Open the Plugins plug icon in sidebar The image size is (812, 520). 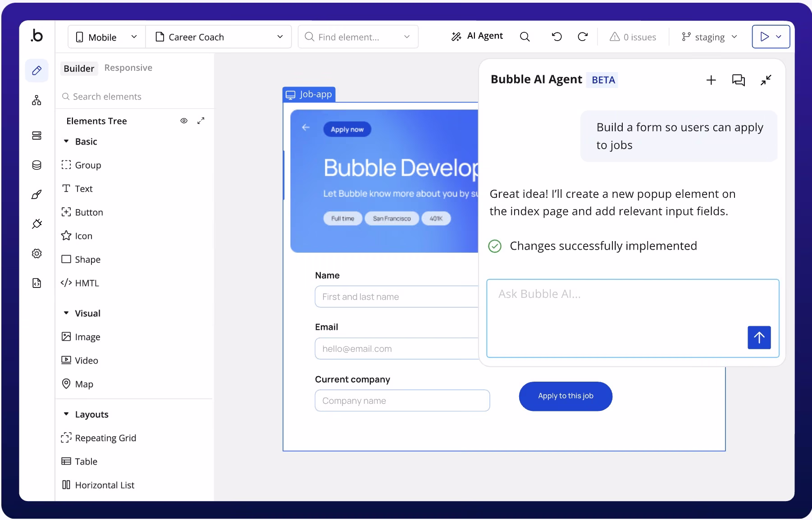[x=37, y=224]
